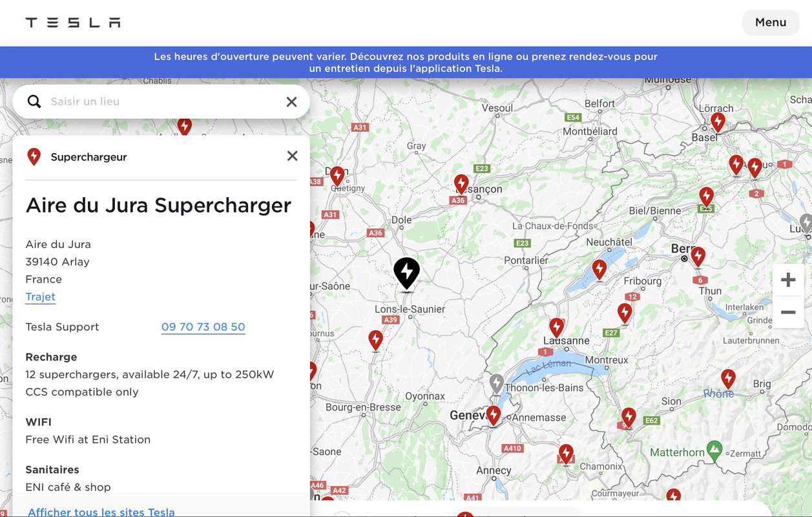Click the blue opening hours banner
This screenshot has width=812, height=517.
click(406, 62)
